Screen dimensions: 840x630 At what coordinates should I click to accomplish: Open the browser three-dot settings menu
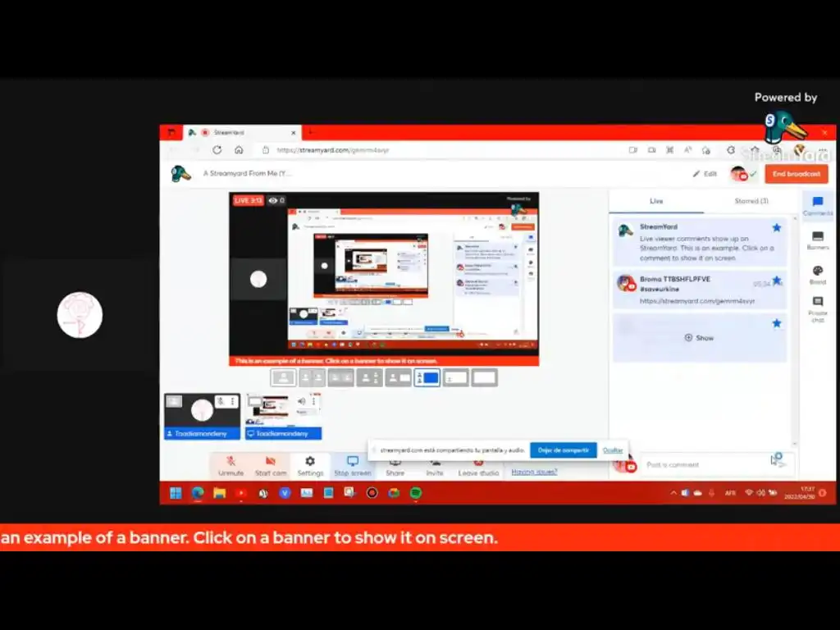[822, 150]
